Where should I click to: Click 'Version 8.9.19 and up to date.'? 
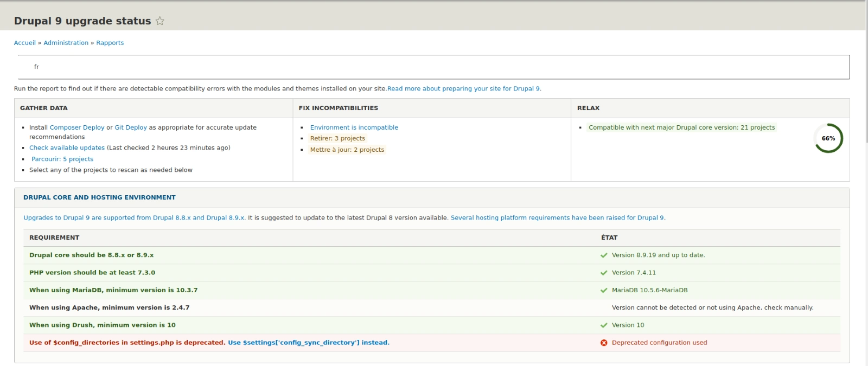click(658, 255)
